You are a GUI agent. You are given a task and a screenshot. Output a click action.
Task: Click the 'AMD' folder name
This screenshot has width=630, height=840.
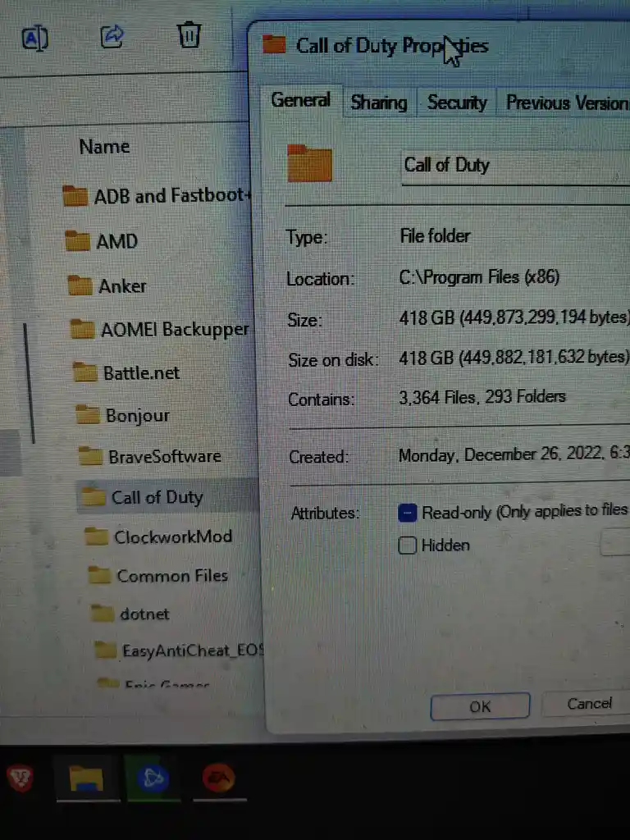(117, 242)
